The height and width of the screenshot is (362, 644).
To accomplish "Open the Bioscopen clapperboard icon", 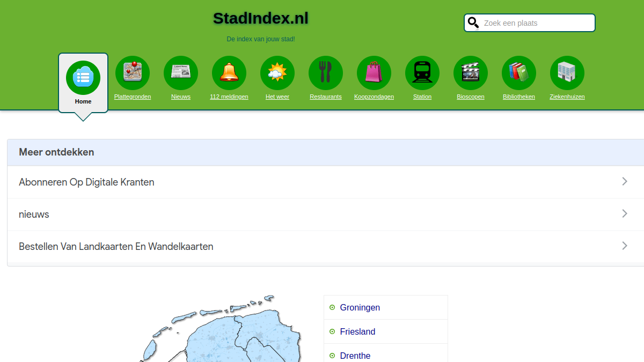I will [471, 73].
